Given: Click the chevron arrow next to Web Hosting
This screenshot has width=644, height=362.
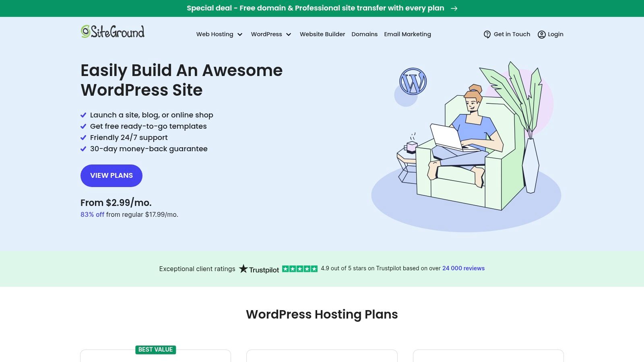Looking at the screenshot, I should [240, 35].
